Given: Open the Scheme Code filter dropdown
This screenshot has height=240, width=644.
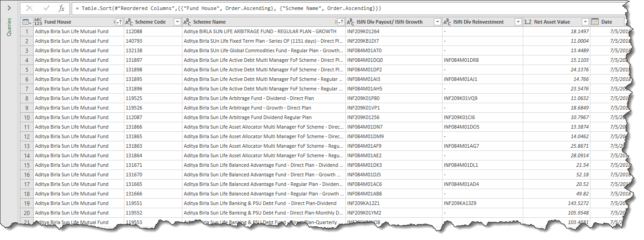Looking at the screenshot, I should pos(177,22).
